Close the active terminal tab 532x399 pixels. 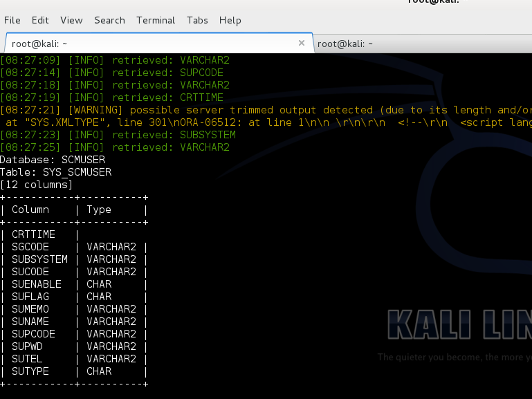click(302, 43)
